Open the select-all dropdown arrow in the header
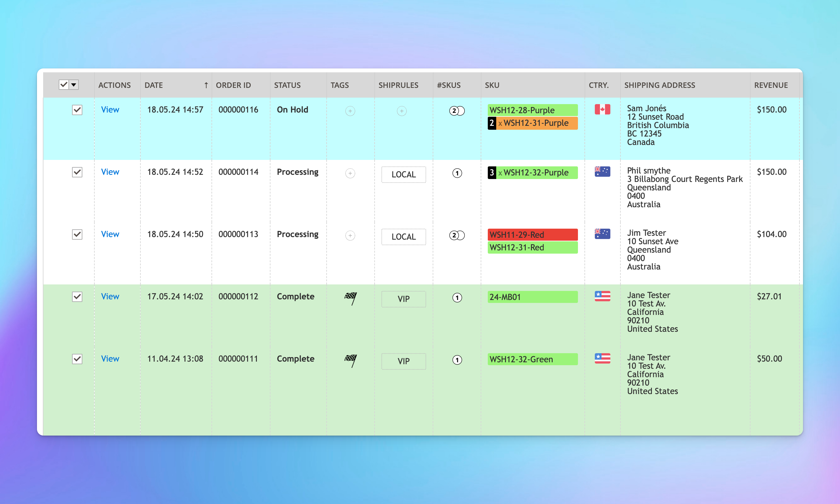Image resolution: width=840 pixels, height=504 pixels. point(74,85)
